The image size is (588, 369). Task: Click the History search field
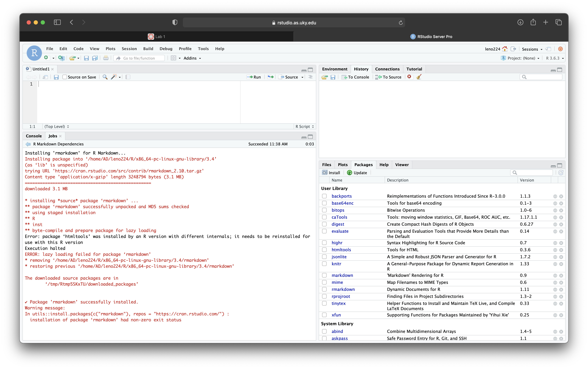pos(541,77)
